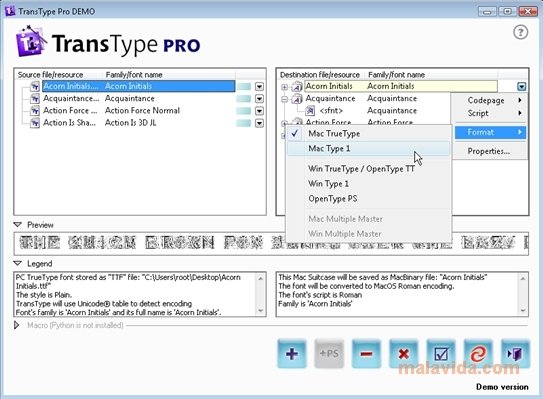543x399 pixels.
Task: Choose Mac Type 1 format
Action: click(369, 149)
